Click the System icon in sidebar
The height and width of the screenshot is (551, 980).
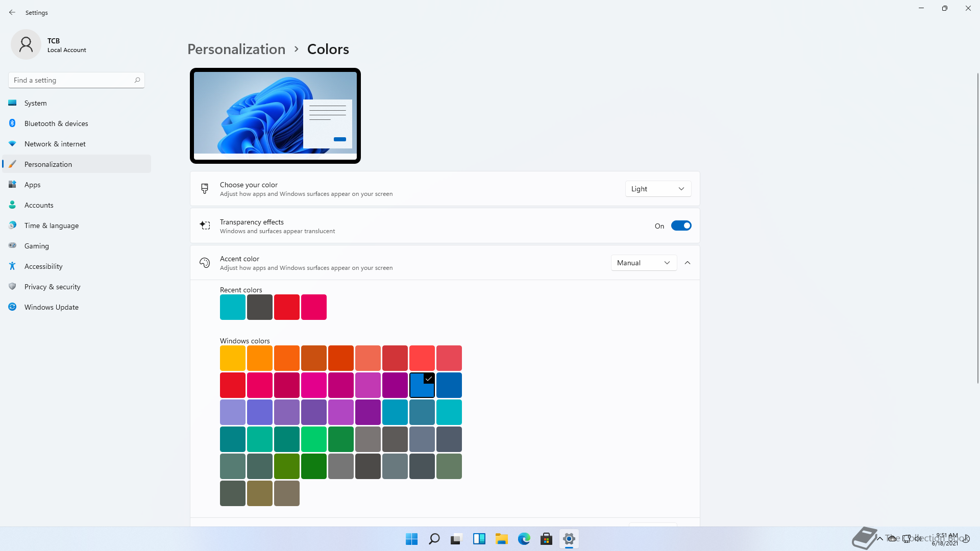pyautogui.click(x=12, y=103)
